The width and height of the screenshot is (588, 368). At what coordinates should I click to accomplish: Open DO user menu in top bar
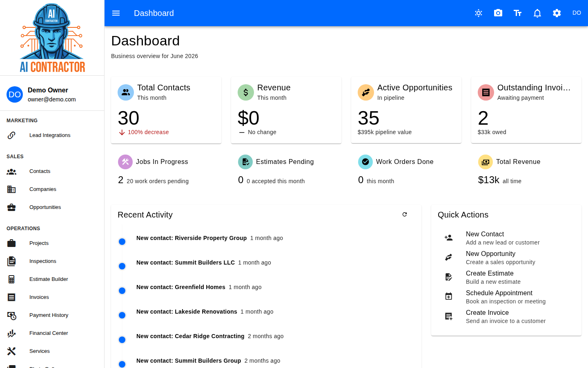577,13
